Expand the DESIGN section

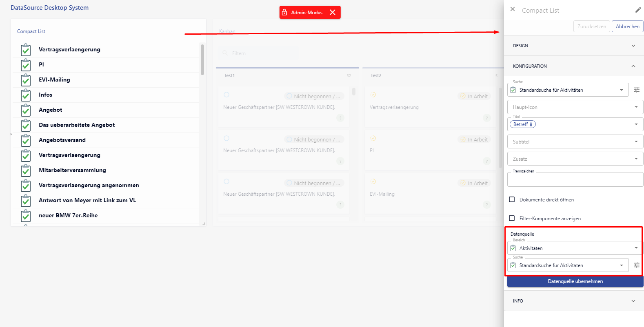coord(574,46)
